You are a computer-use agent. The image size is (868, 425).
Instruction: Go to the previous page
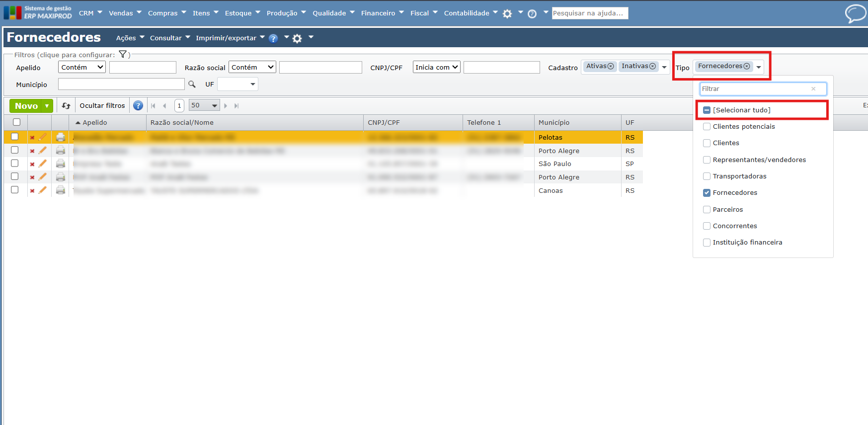coord(164,106)
